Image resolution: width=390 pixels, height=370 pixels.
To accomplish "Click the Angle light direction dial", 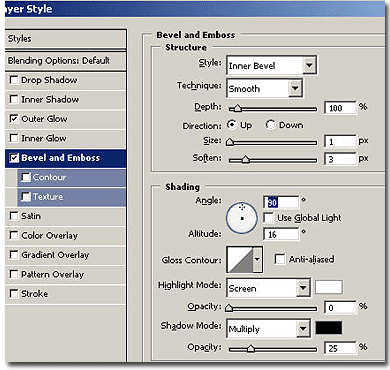I will pos(242,218).
